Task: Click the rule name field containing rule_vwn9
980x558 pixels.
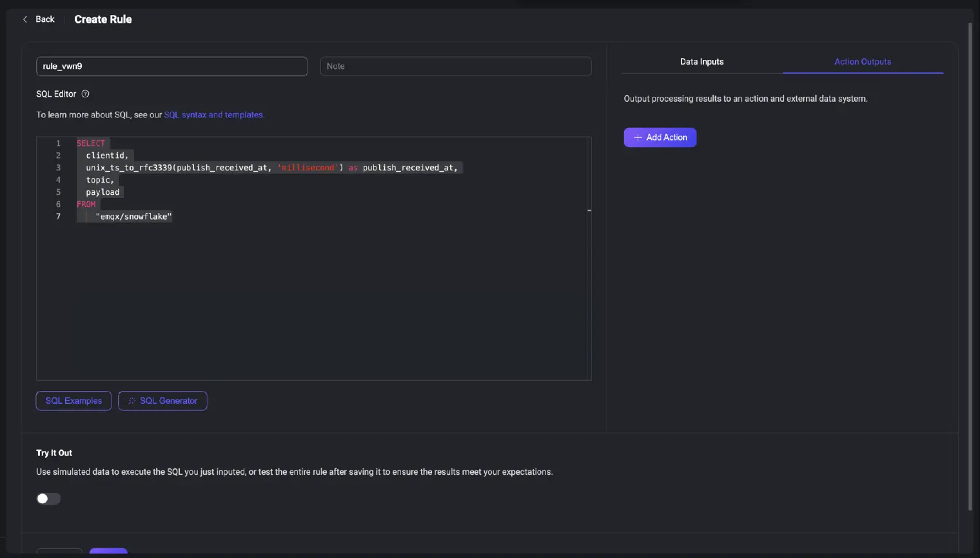Action: (171, 66)
